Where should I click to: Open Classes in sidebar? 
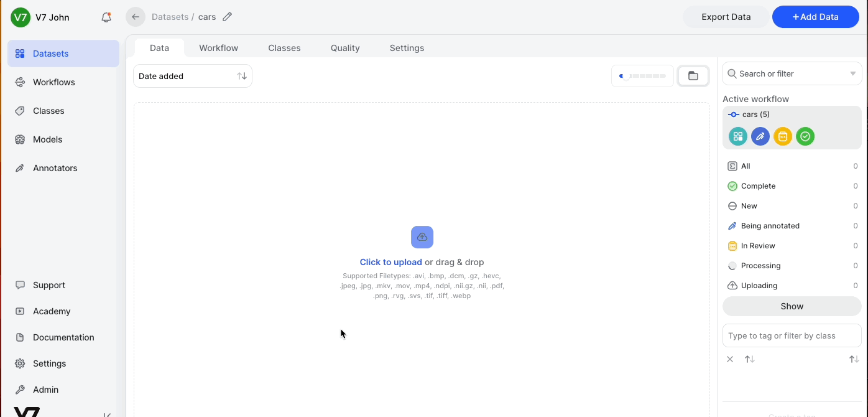(x=63, y=111)
